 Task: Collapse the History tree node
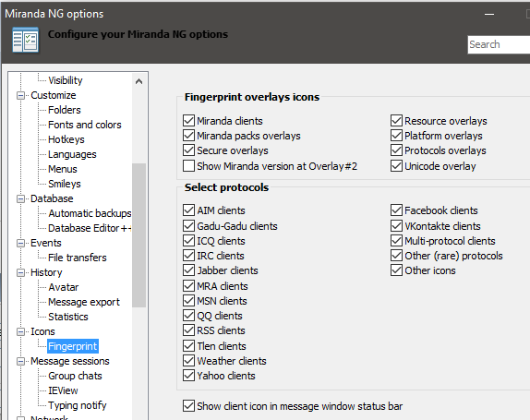click(20, 272)
